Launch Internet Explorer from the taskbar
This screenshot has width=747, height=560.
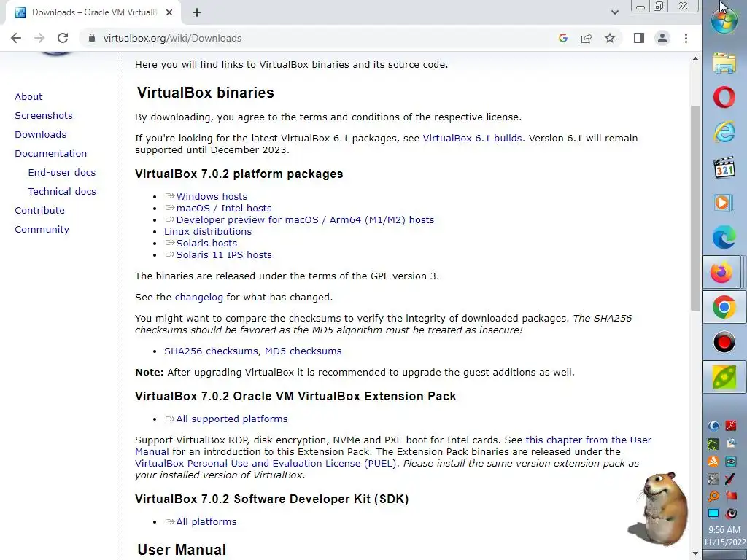point(724,132)
